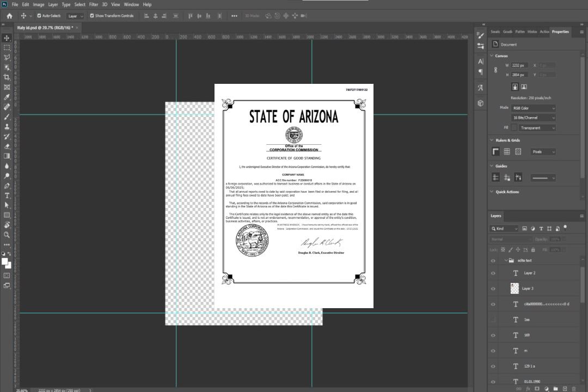Viewport: 588px width, 392px height.
Task: Hide the Layer 3 layer
Action: pyautogui.click(x=493, y=289)
